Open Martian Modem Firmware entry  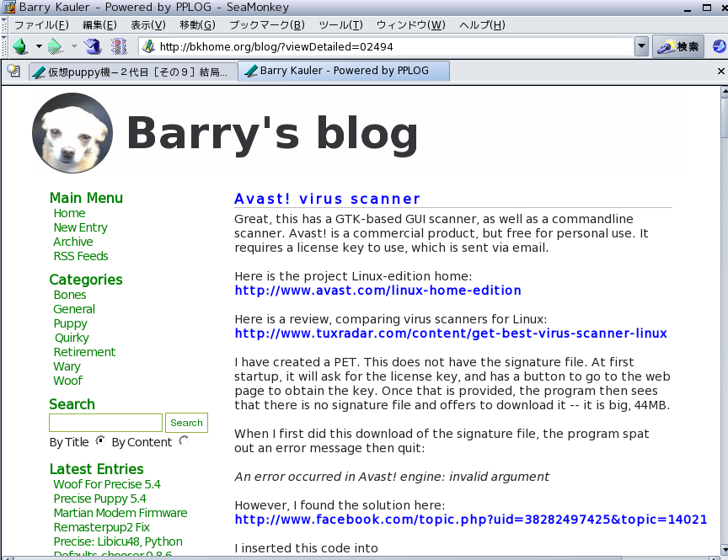point(120,513)
